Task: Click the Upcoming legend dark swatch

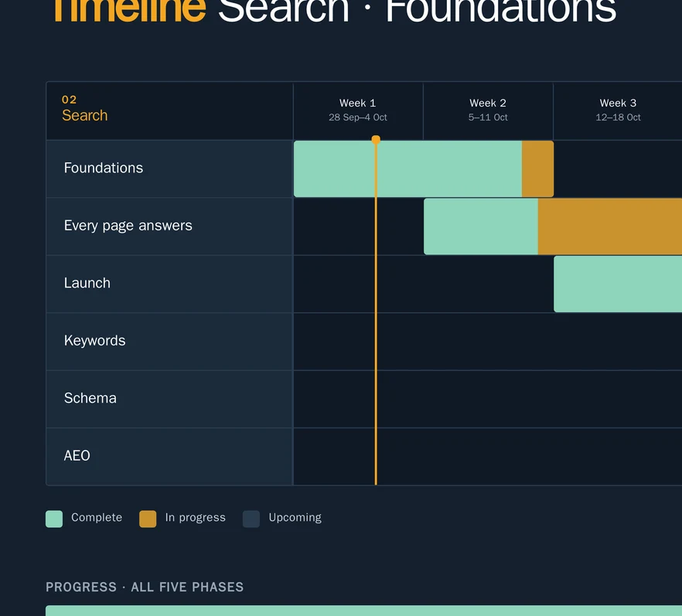Action: [251, 519]
